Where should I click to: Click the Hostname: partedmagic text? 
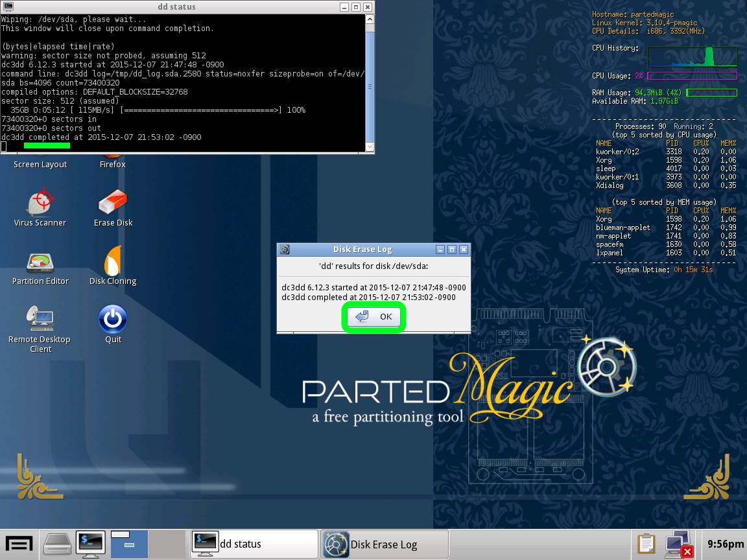click(x=633, y=14)
